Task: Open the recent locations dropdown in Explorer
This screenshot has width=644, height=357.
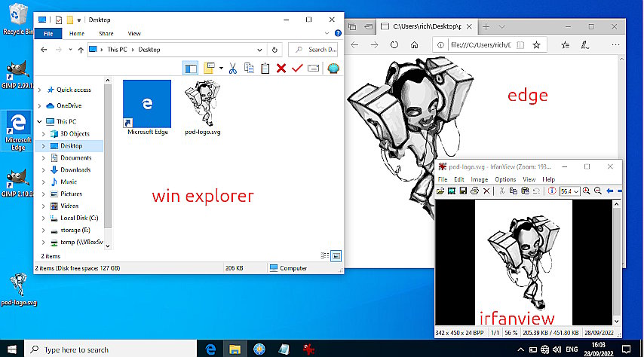Action: [x=70, y=50]
